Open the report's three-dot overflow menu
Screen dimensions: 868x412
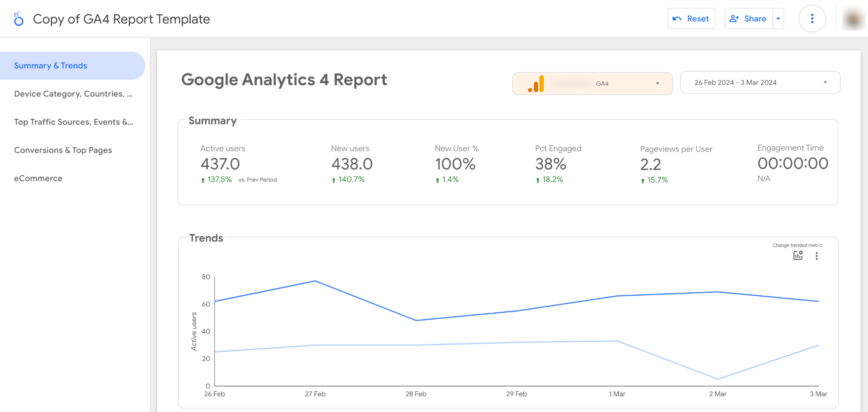[x=812, y=18]
